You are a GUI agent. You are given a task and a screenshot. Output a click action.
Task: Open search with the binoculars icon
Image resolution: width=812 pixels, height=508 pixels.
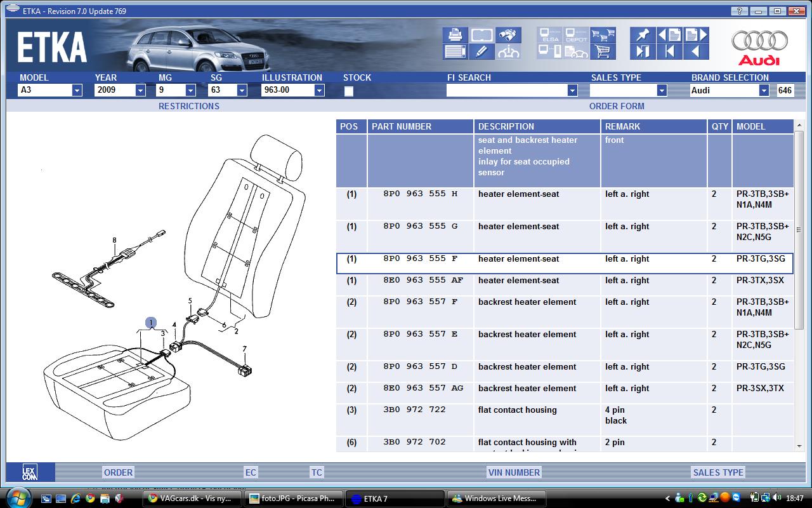pos(509,35)
